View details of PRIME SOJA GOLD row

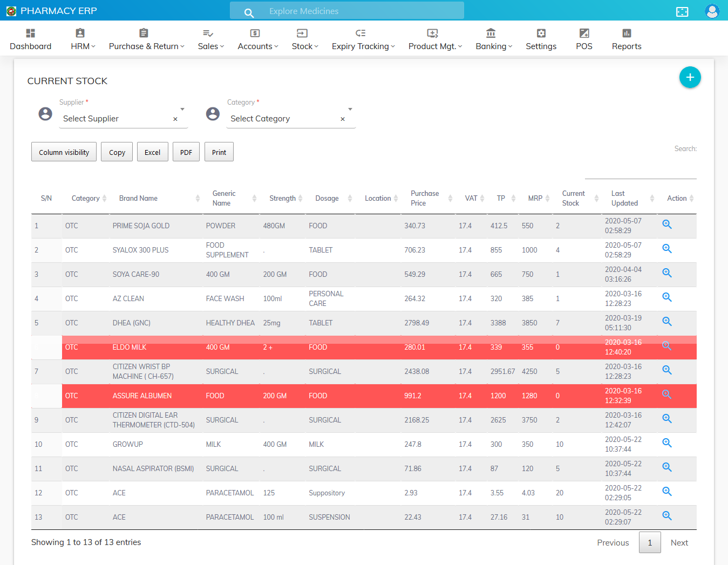667,224
